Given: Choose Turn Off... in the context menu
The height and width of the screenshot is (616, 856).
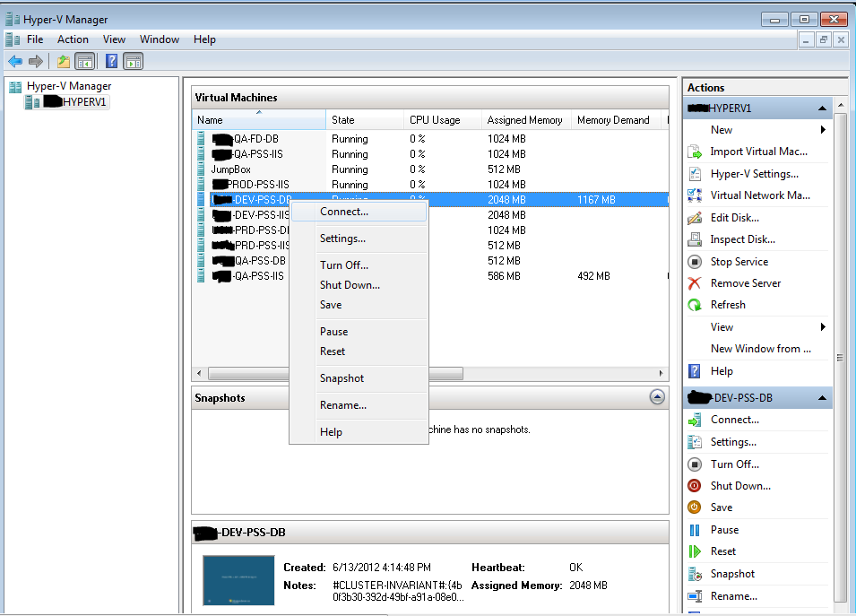Looking at the screenshot, I should [359, 265].
